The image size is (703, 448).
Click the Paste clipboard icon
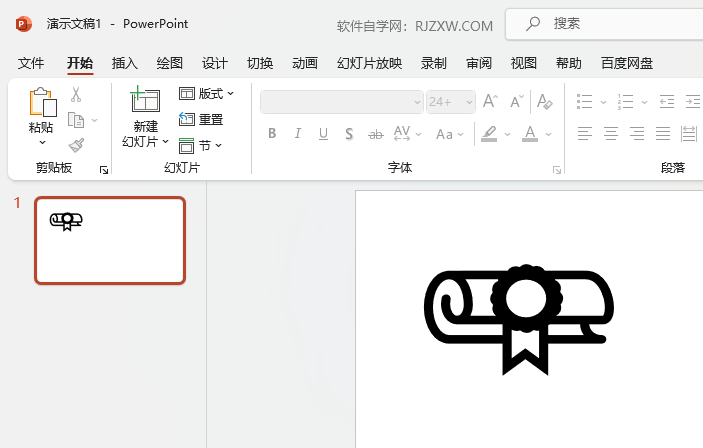[43, 102]
